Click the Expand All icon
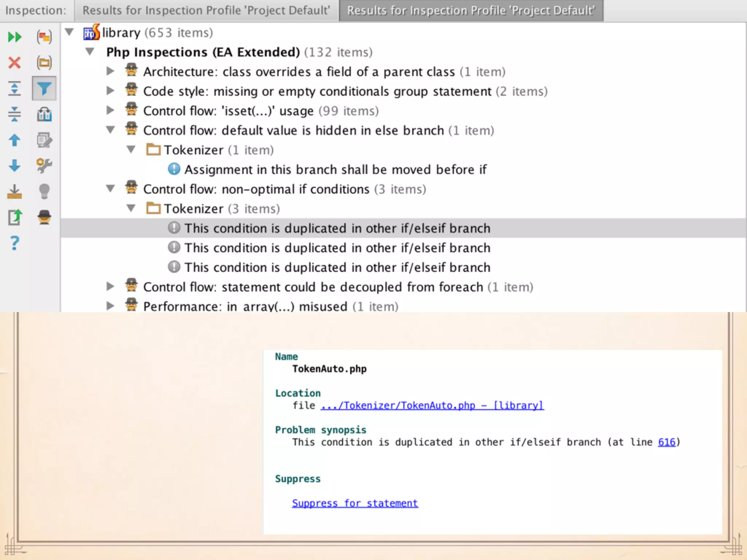The image size is (747, 560). (15, 89)
